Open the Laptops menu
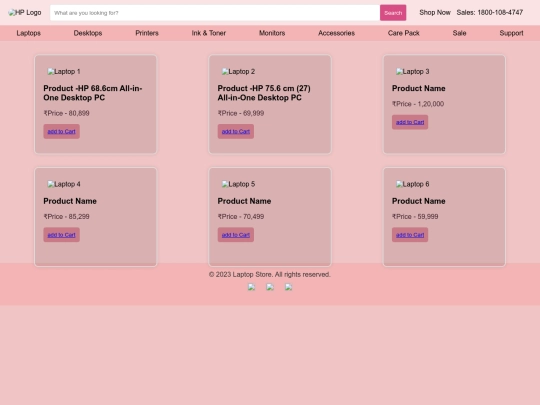The height and width of the screenshot is (405, 540). click(29, 33)
